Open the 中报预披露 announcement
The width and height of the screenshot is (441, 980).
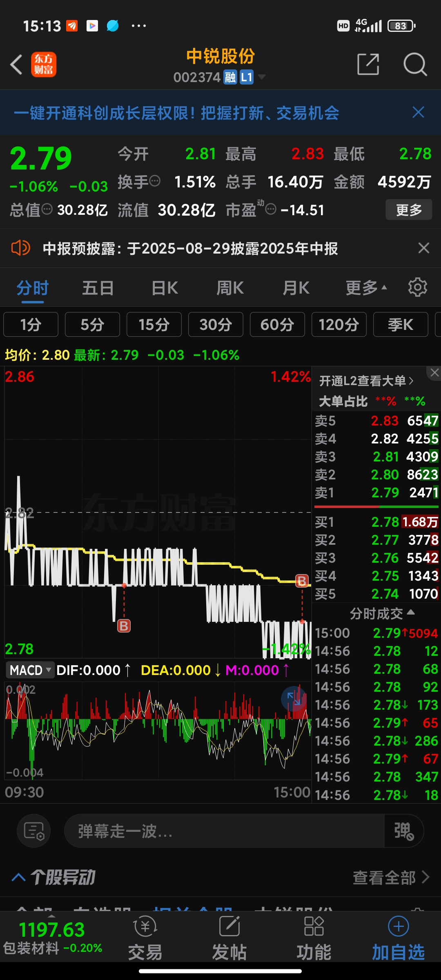pos(190,248)
